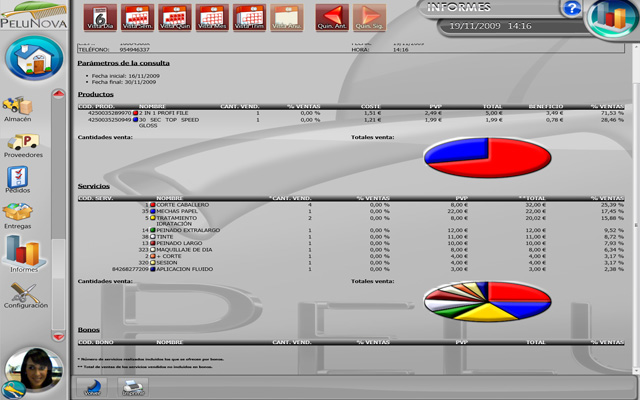The image size is (640, 400).
Task: Click product code 4250035250949
Action: (109, 120)
